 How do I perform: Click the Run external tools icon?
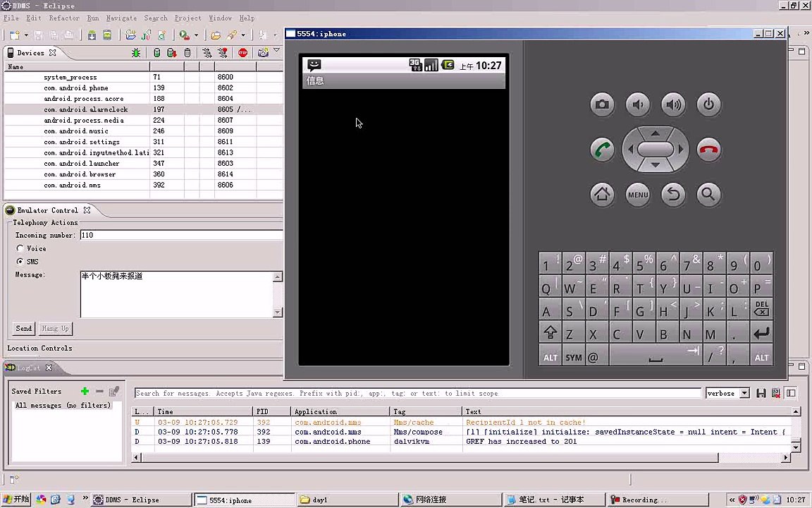coord(184,35)
